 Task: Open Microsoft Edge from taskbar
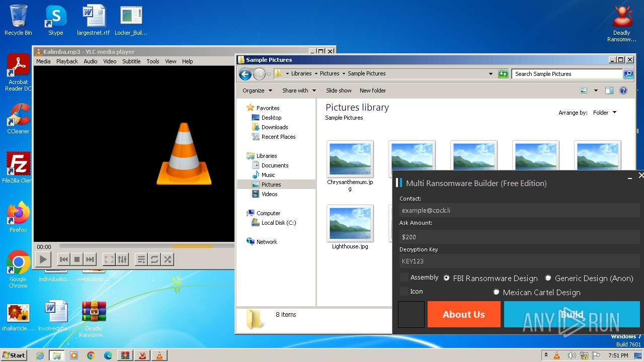click(x=108, y=355)
